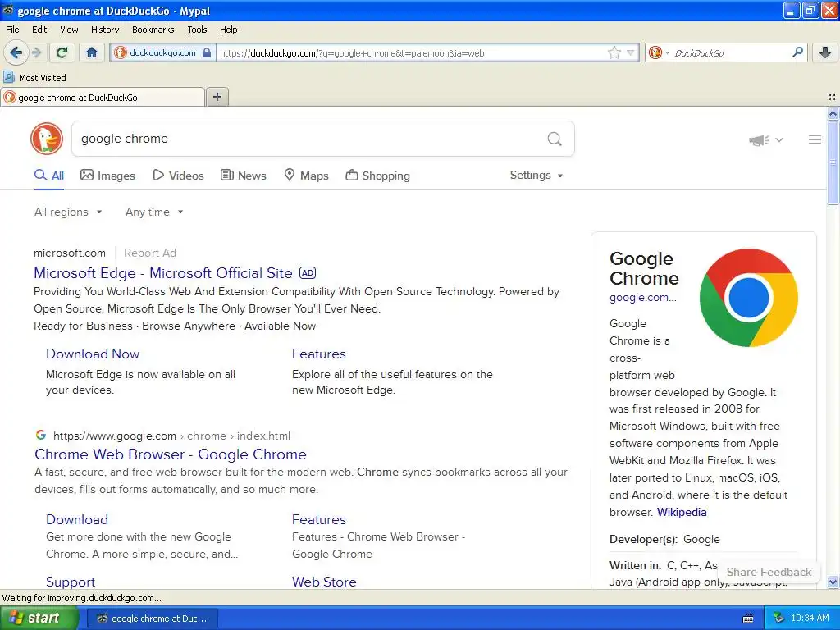Open Chrome Web Browser - Google Chrome result

coord(171,454)
